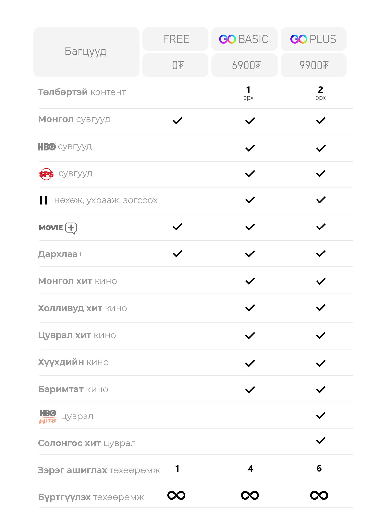Click the HBO logo in channels row
Image resolution: width=392 pixels, height=532 pixels.
[47, 147]
